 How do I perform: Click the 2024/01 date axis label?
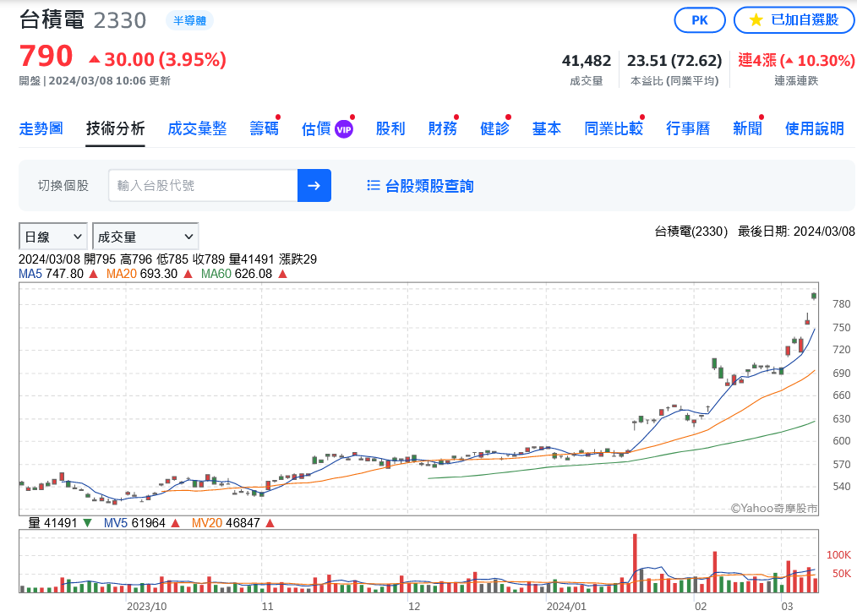[x=565, y=606]
